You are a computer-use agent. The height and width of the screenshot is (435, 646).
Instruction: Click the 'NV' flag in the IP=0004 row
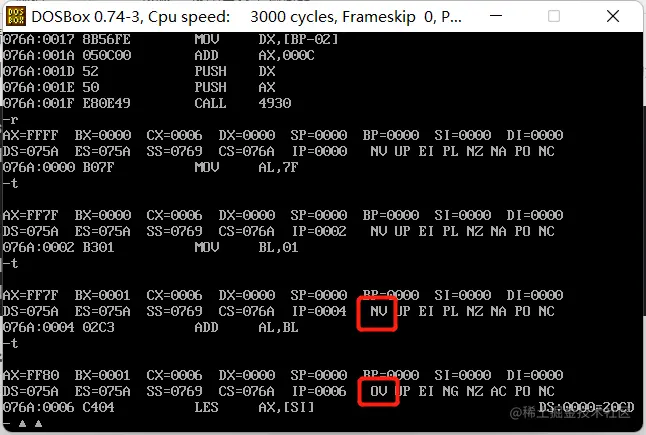coord(378,311)
